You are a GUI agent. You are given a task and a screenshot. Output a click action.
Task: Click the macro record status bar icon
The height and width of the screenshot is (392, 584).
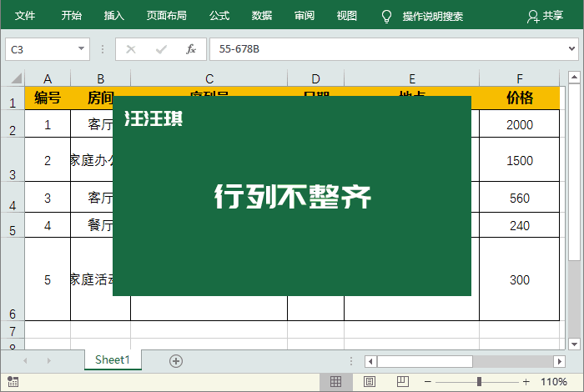(x=13, y=381)
